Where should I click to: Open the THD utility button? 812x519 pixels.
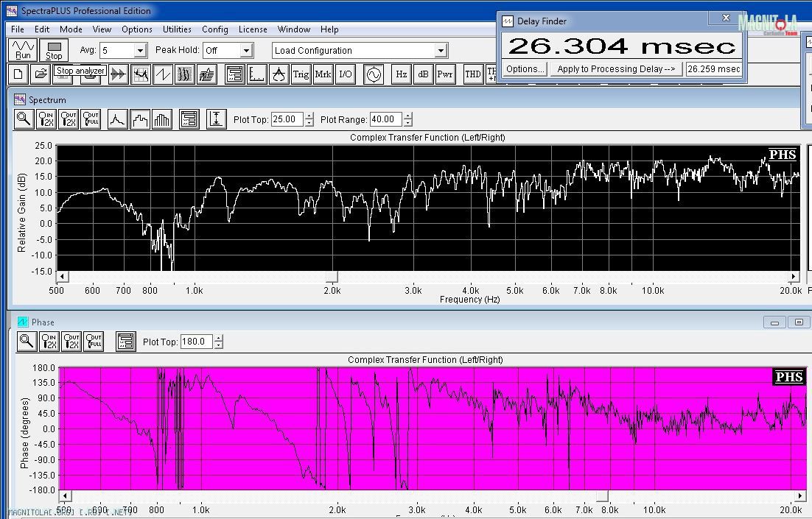tap(473, 74)
